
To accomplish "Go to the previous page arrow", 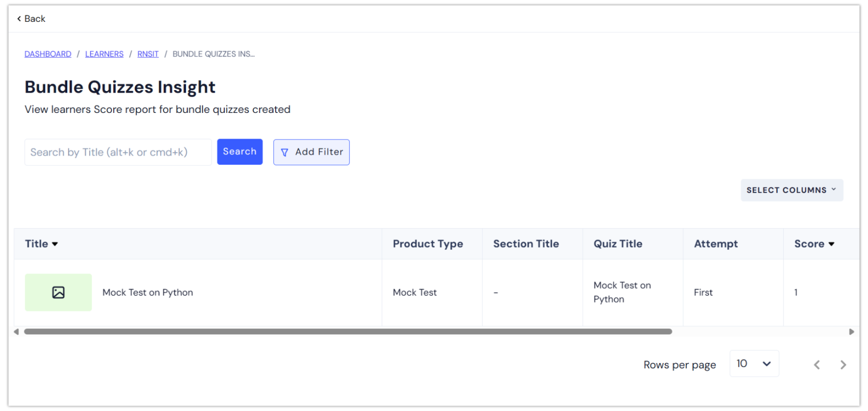I will [817, 365].
